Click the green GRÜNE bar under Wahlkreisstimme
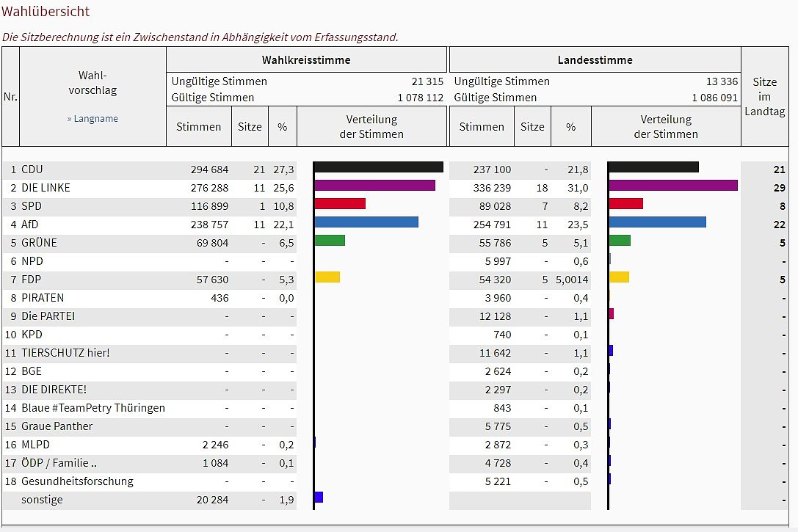This screenshot has width=798, height=532. pyautogui.click(x=330, y=240)
